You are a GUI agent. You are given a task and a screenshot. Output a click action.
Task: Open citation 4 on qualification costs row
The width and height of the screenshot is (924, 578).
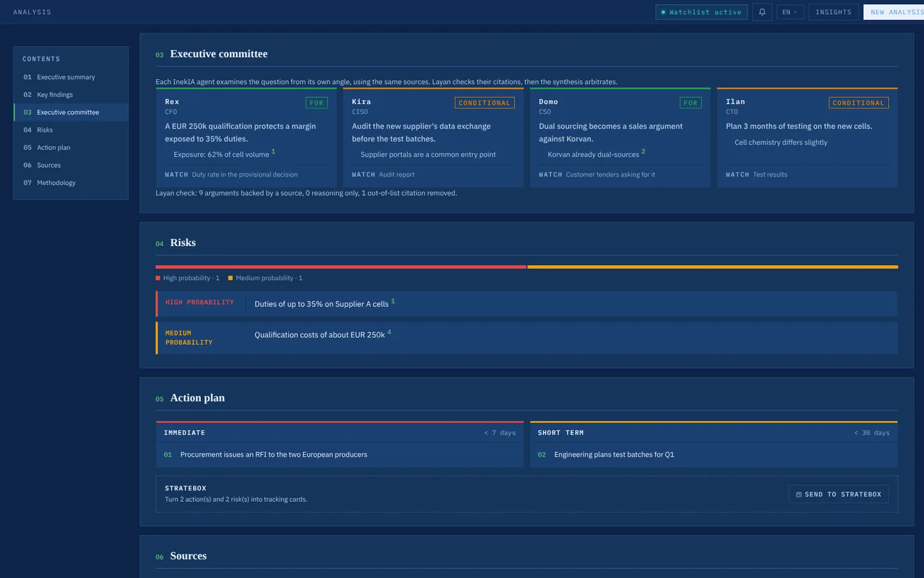click(389, 332)
